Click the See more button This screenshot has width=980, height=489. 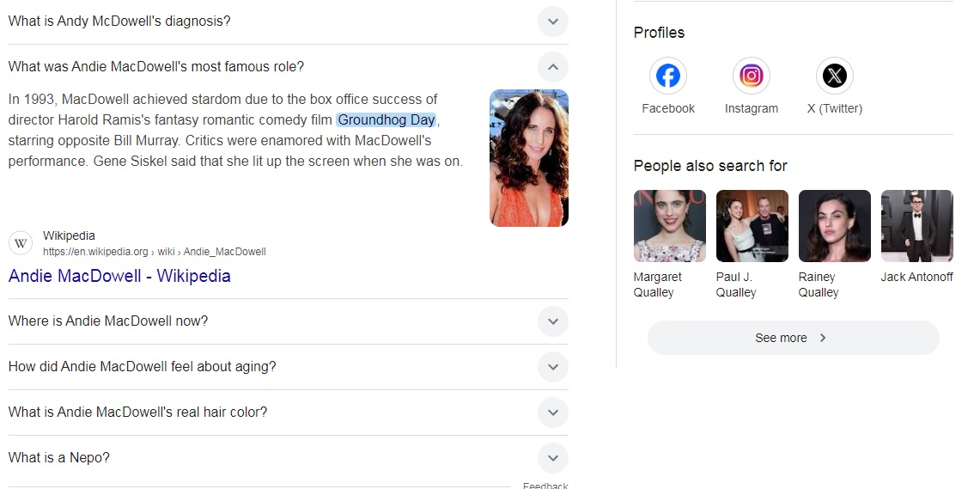[793, 338]
